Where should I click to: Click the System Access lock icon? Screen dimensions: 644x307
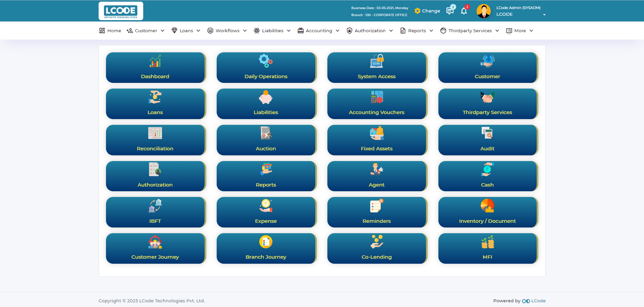pyautogui.click(x=377, y=61)
